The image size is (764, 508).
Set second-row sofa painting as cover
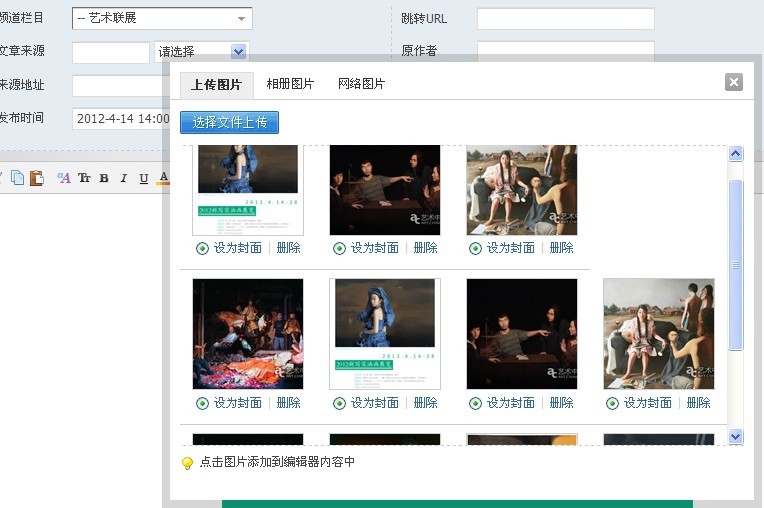click(x=639, y=403)
